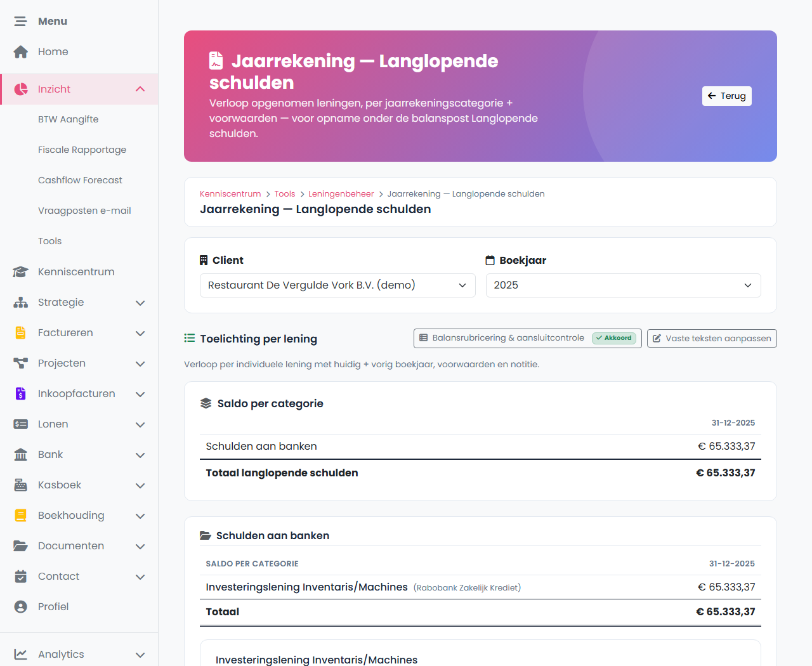Open Vraagposten e-mail menu item
Screen dimensions: 812x666
pyautogui.click(x=84, y=211)
